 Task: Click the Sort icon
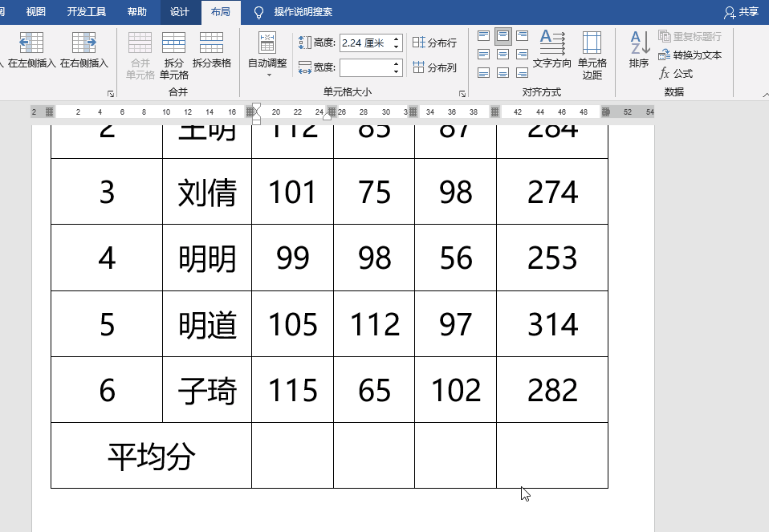pos(640,43)
